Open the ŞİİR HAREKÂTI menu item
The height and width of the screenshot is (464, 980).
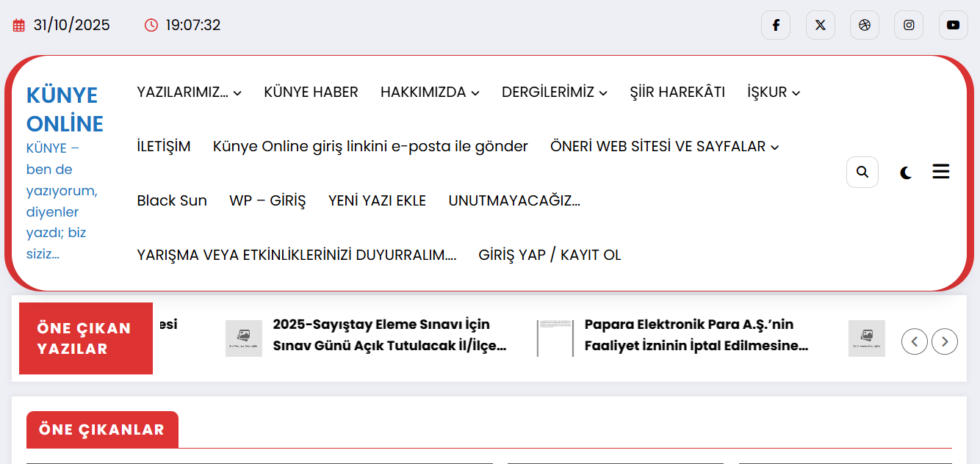pos(677,92)
